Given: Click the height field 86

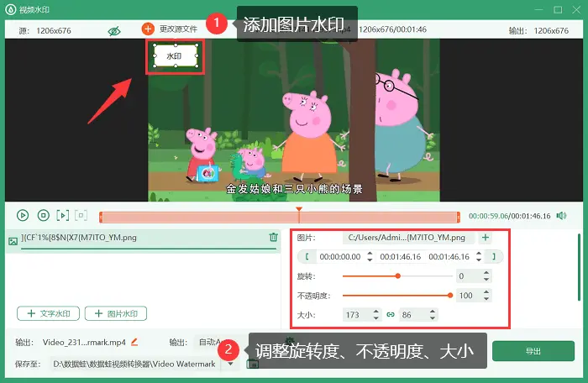Looking at the screenshot, I should pyautogui.click(x=413, y=315).
